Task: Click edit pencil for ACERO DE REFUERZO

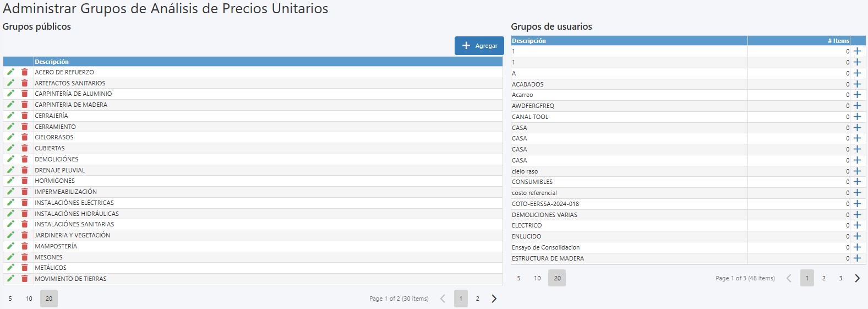Action: (10, 72)
